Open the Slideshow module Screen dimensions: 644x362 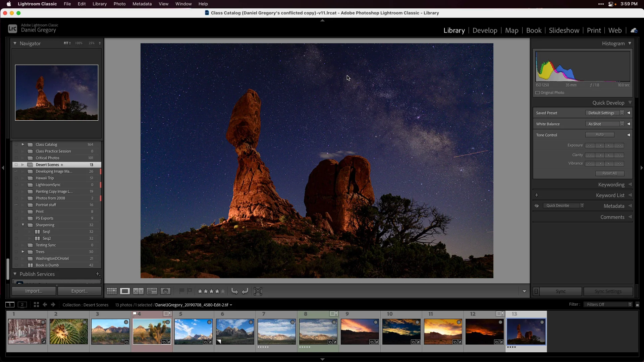tap(564, 31)
